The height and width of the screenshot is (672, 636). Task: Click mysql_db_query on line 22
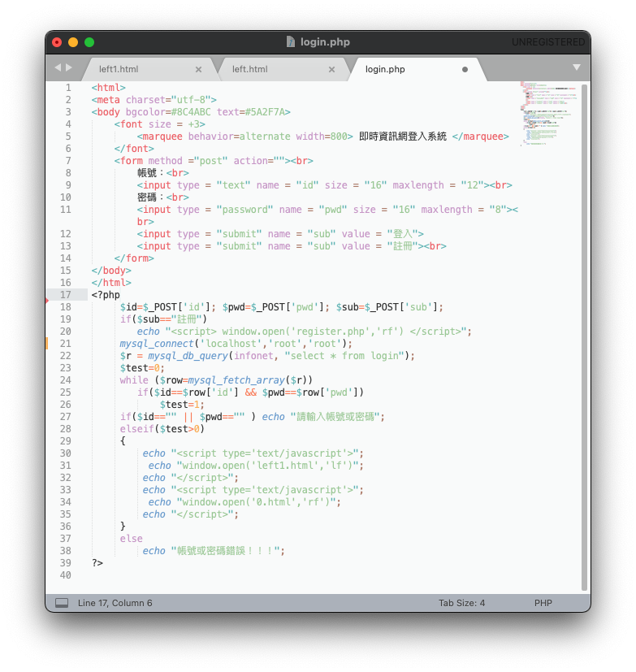click(188, 356)
